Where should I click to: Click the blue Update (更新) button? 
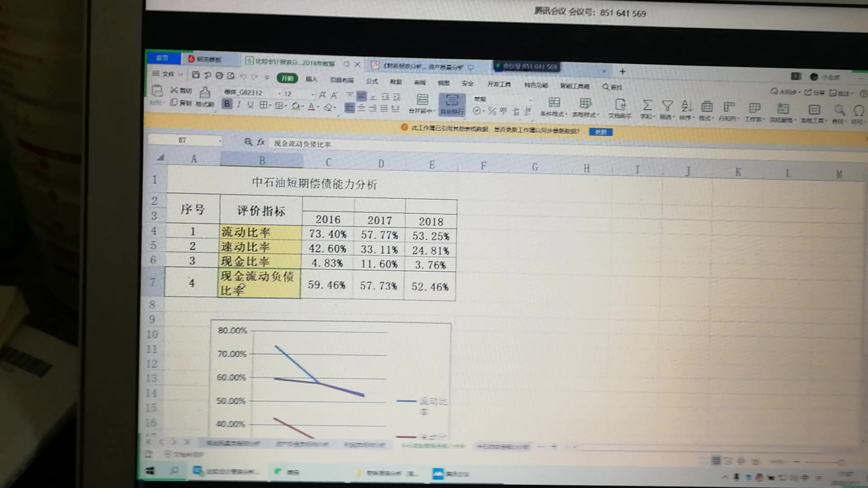point(601,132)
